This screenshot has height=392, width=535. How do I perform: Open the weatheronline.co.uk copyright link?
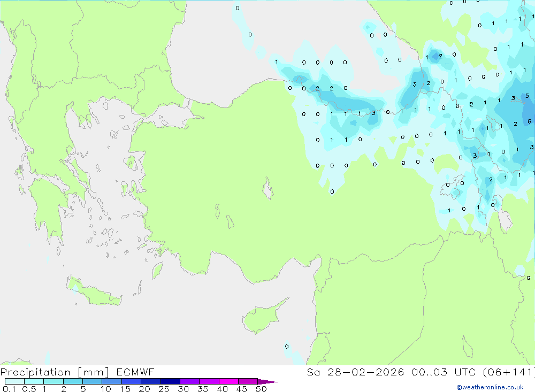pyautogui.click(x=490, y=387)
